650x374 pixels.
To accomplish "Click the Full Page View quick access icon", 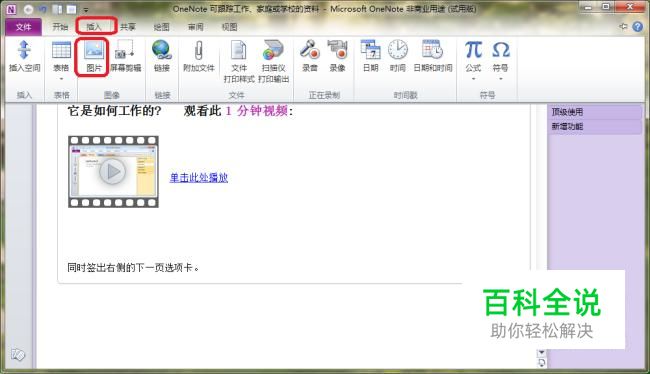I will pyautogui.click(x=72, y=9).
